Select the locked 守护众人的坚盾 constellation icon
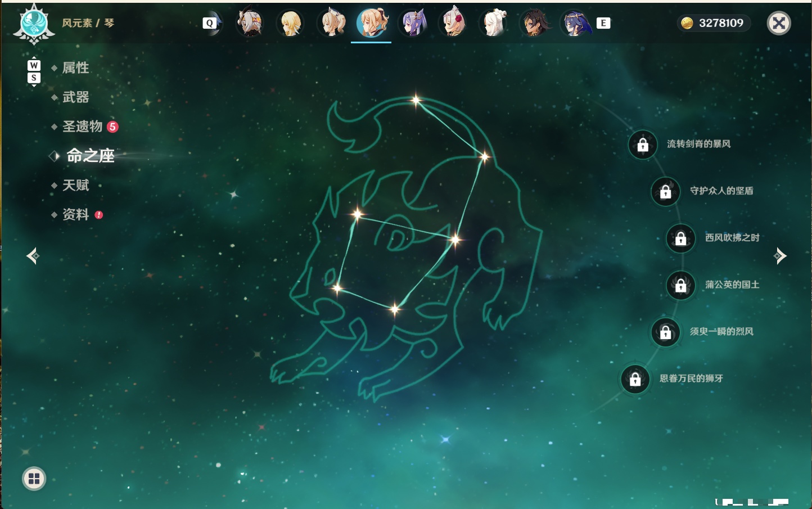This screenshot has width=812, height=509. [666, 191]
